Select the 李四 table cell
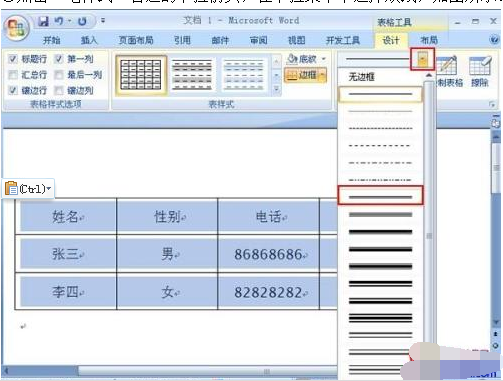 point(66,292)
